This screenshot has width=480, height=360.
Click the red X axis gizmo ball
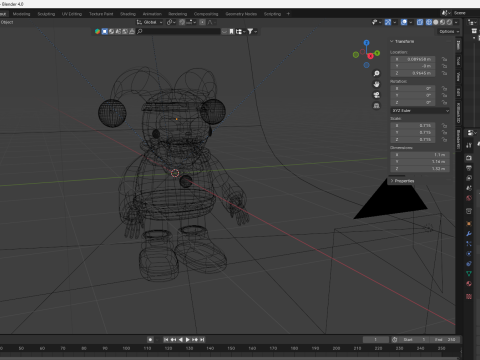370,56
